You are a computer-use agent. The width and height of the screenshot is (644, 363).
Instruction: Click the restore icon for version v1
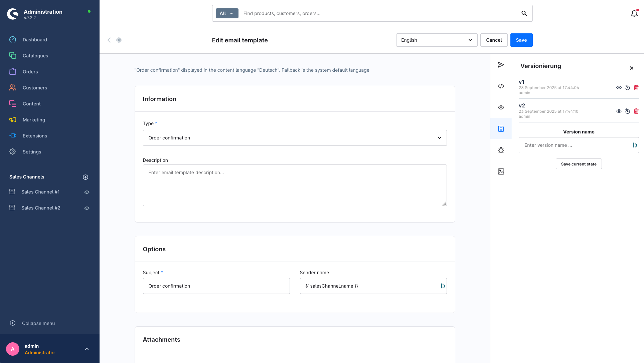click(x=628, y=87)
